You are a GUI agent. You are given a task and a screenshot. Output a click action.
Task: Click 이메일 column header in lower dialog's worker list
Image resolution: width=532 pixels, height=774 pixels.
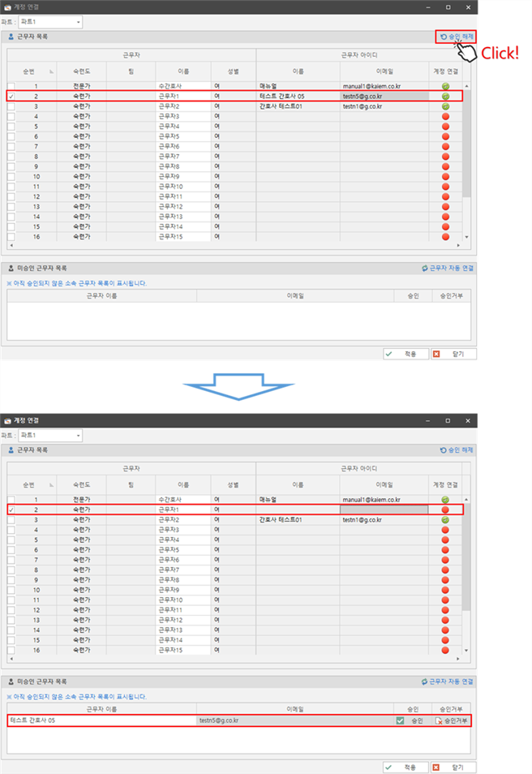click(384, 484)
